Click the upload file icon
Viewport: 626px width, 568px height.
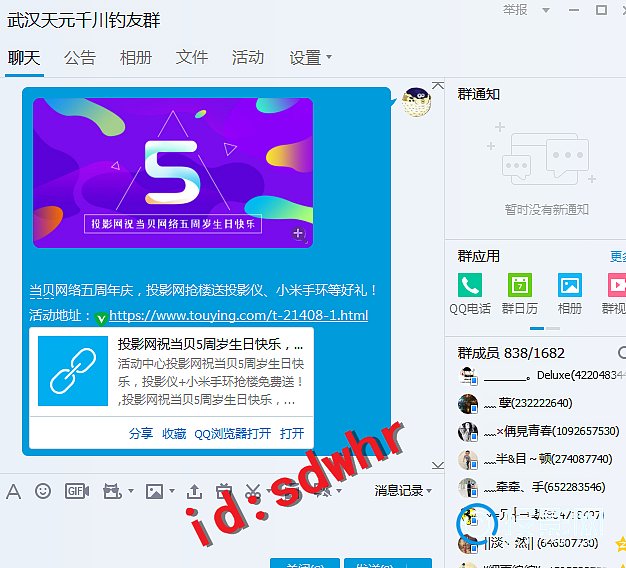(x=194, y=491)
